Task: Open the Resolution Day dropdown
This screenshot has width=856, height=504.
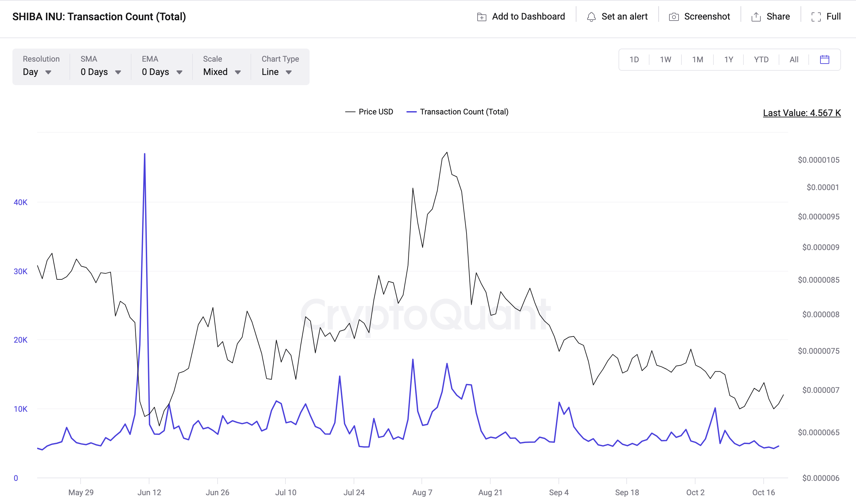Action: 37,72
